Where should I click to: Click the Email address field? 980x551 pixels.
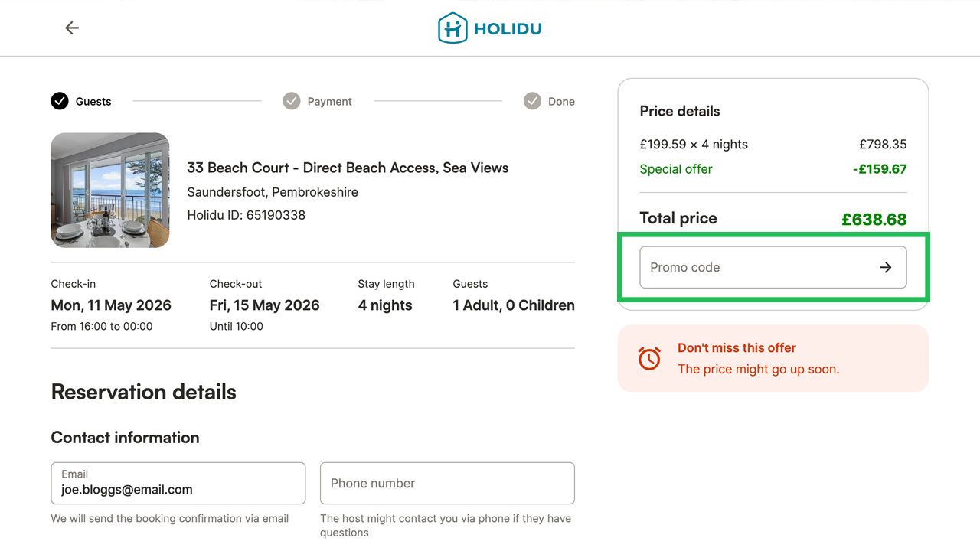tap(178, 483)
